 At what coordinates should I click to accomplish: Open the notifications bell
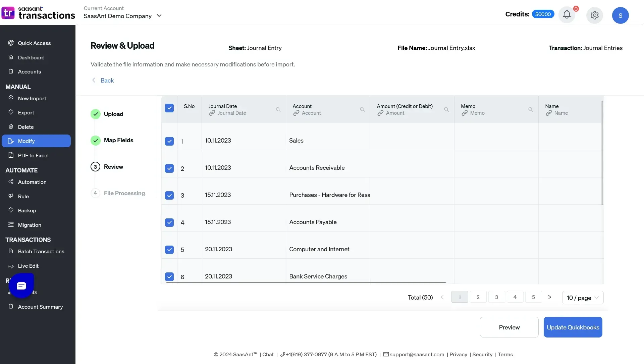coord(567,15)
